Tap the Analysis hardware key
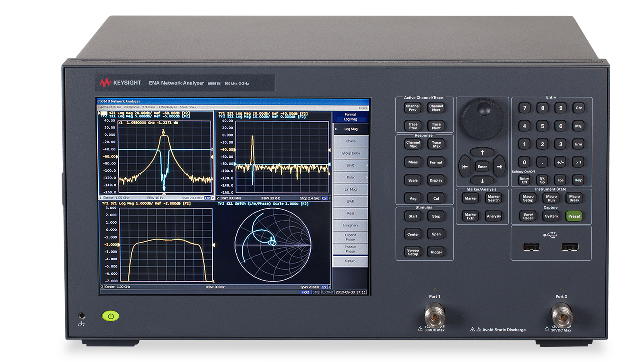This screenshot has height=362, width=644. click(493, 216)
